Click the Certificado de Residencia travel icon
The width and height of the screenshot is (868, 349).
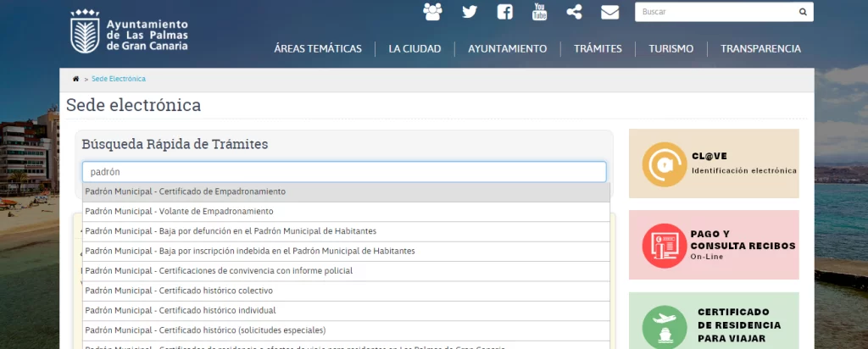point(665,327)
